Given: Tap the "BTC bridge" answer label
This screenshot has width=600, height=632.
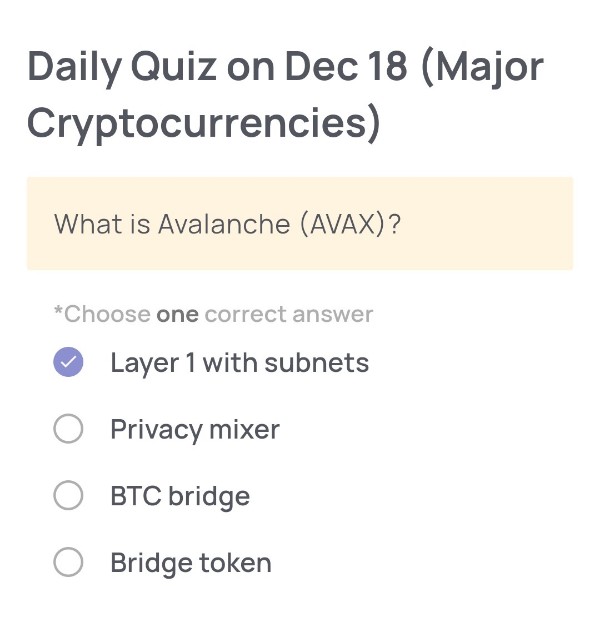Looking at the screenshot, I should pyautogui.click(x=180, y=496).
